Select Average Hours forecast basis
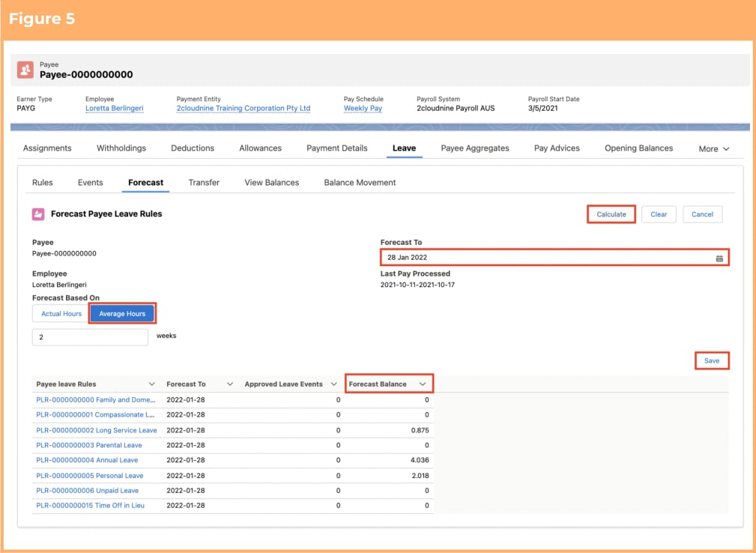The image size is (756, 553). click(122, 314)
